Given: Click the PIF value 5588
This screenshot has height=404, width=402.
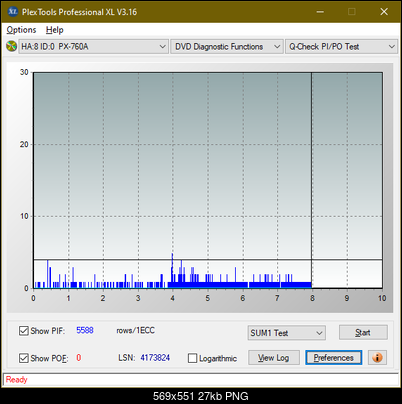Looking at the screenshot, I should [x=85, y=330].
